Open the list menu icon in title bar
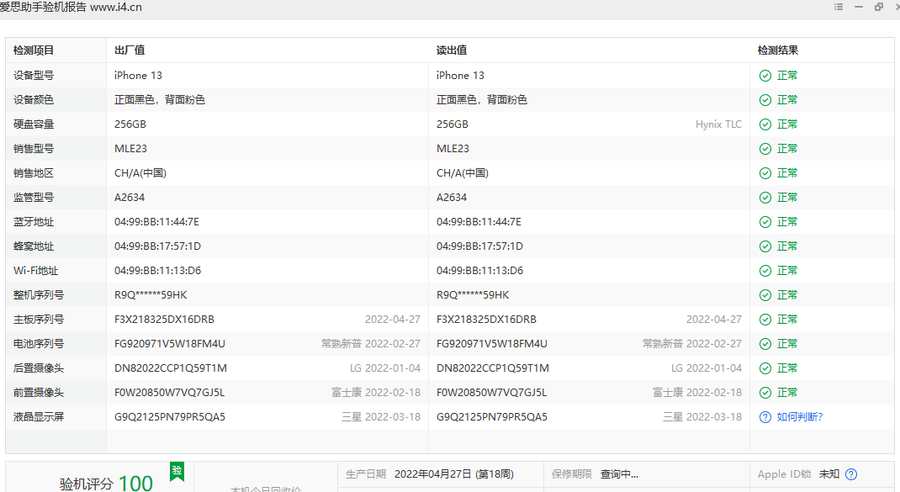This screenshot has width=900, height=492. tap(839, 7)
